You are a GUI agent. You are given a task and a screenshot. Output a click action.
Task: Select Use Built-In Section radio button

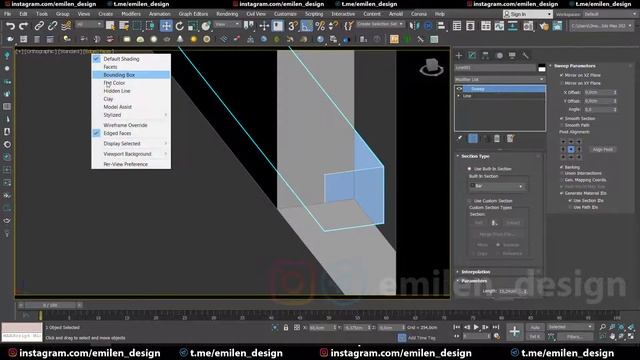pyautogui.click(x=469, y=169)
